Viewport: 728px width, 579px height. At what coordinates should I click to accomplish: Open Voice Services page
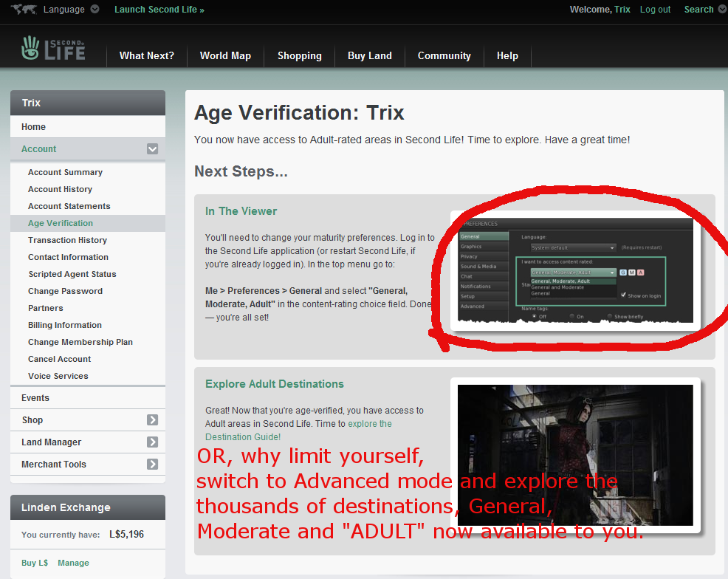click(x=58, y=376)
